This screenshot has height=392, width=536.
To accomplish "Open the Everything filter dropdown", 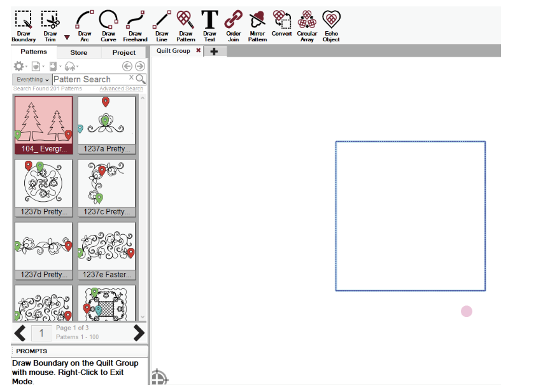I will tap(32, 80).
